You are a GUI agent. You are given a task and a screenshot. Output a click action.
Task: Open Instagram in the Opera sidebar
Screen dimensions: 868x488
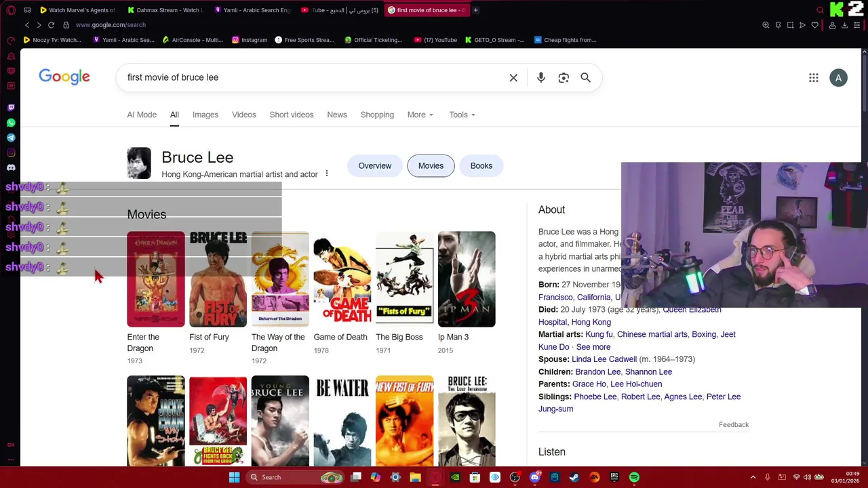point(11,152)
